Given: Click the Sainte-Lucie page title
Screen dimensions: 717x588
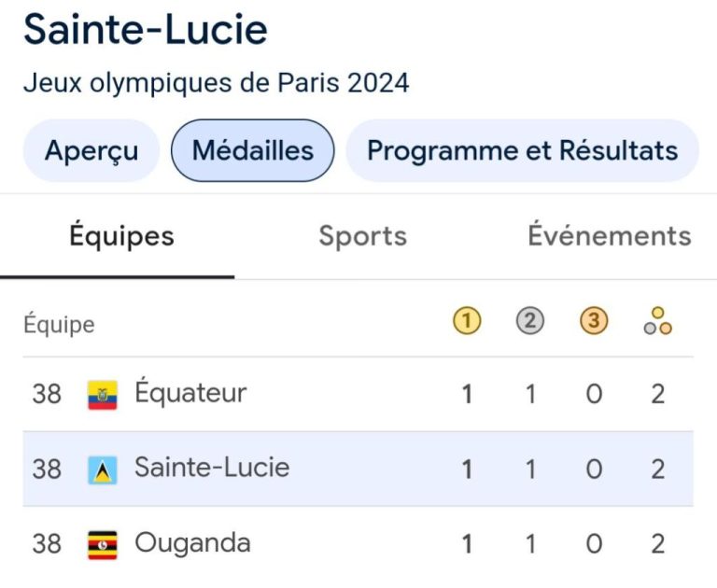Looking at the screenshot, I should (146, 29).
